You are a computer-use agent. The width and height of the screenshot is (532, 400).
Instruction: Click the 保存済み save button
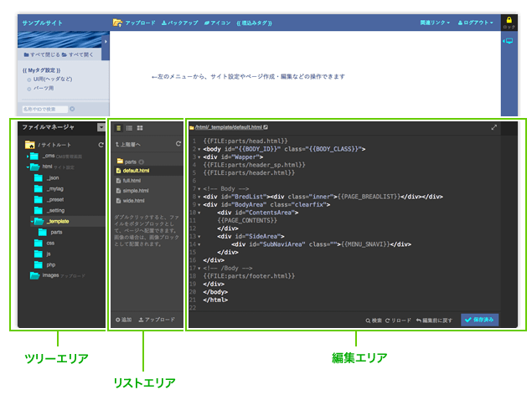(x=478, y=320)
